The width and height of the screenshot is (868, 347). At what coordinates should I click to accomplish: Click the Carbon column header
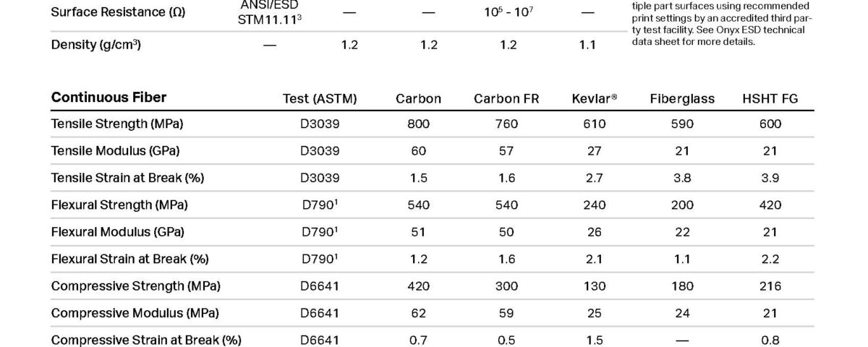click(418, 99)
